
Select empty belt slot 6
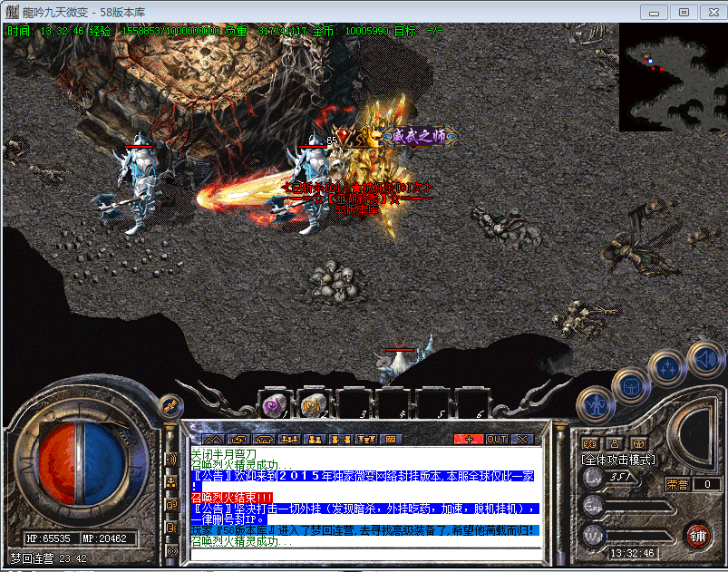[471, 405]
